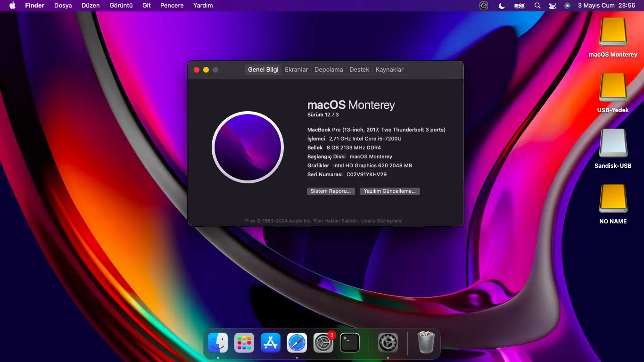The width and height of the screenshot is (644, 362).
Task: Open the Pencere menu
Action: [172, 6]
